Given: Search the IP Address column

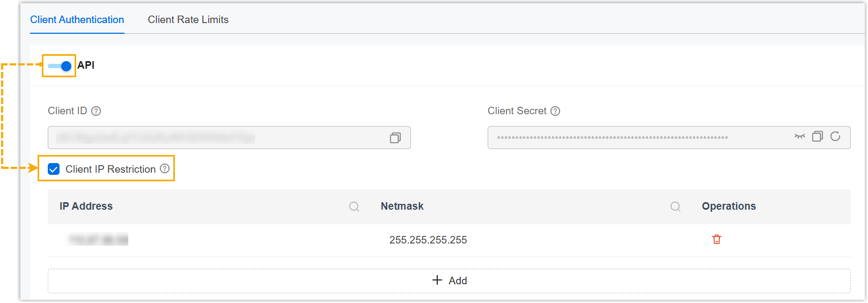Looking at the screenshot, I should [354, 206].
